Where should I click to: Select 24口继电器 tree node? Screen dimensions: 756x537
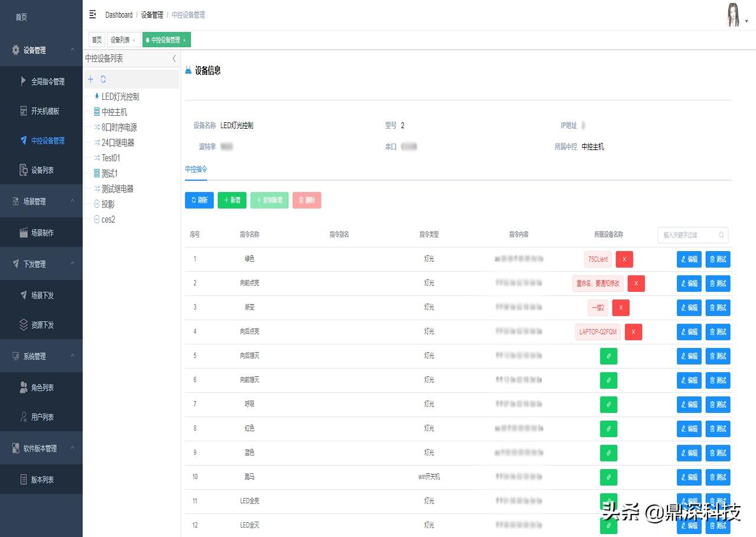[x=118, y=142]
